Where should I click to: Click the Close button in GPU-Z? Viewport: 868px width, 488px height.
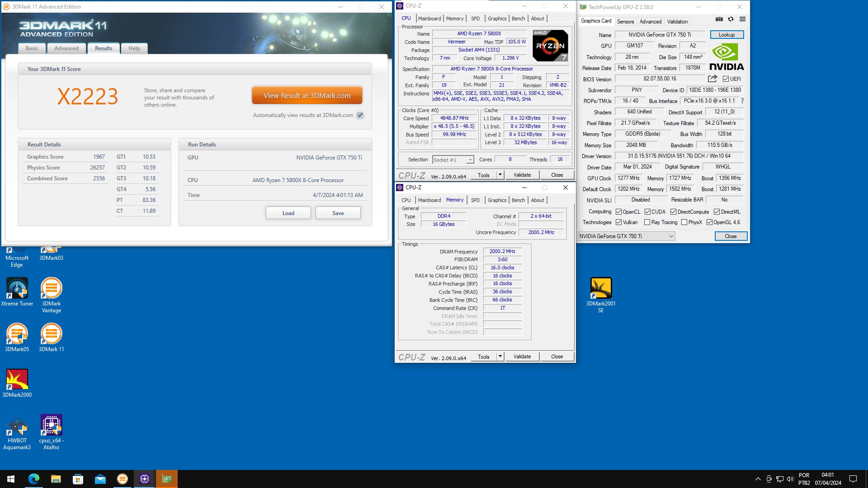pyautogui.click(x=731, y=236)
